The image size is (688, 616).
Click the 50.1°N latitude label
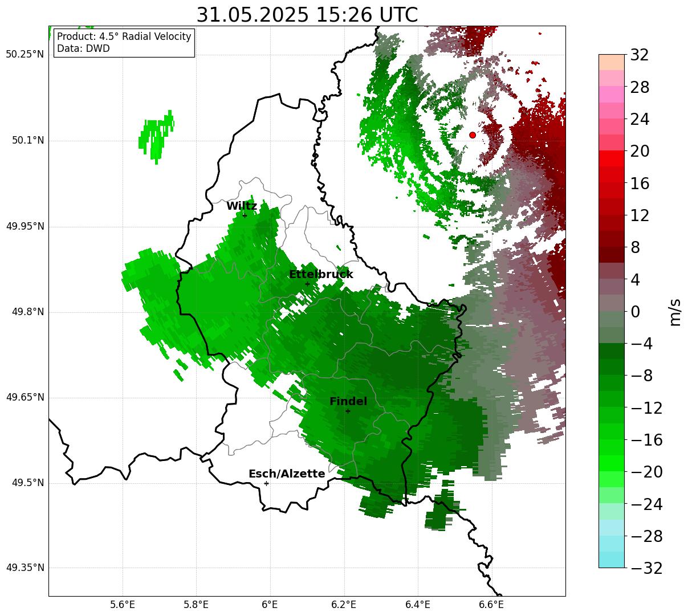(27, 140)
